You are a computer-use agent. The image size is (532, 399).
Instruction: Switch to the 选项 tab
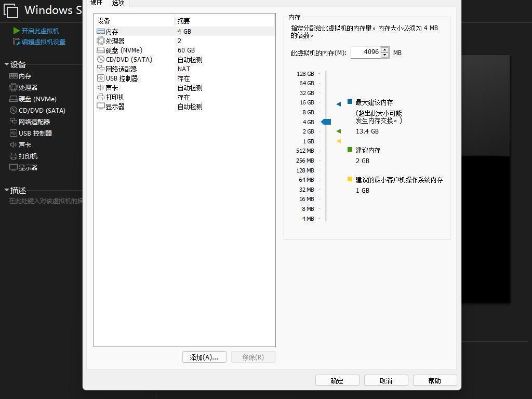(118, 3)
